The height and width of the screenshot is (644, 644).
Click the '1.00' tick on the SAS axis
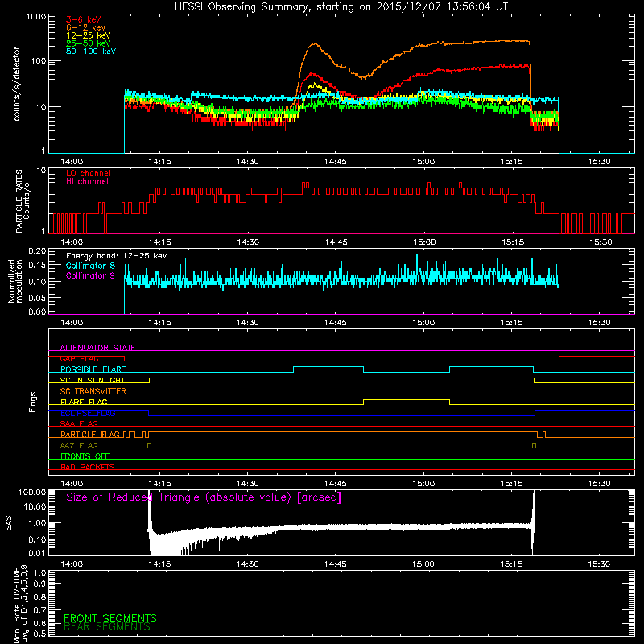[37, 522]
